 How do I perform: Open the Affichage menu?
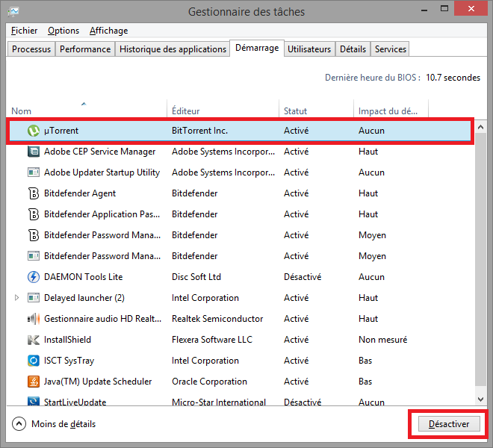pos(108,31)
